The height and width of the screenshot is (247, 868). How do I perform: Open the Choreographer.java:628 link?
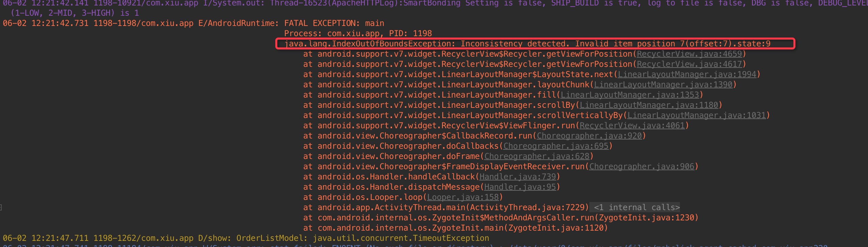click(537, 156)
